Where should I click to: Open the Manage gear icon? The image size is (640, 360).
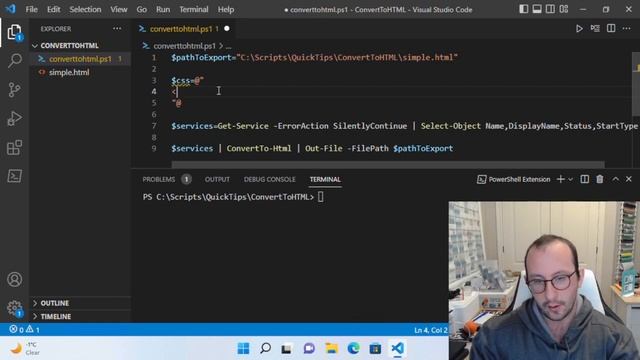click(14, 308)
